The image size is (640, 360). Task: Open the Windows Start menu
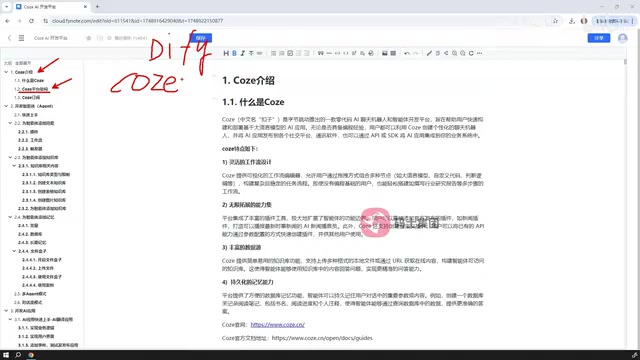tap(6, 355)
